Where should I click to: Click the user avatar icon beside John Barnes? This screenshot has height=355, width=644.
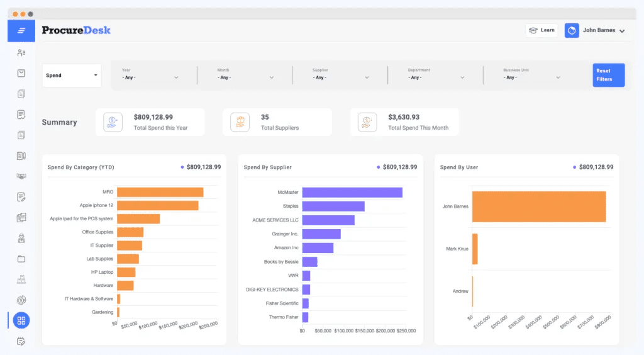click(572, 30)
